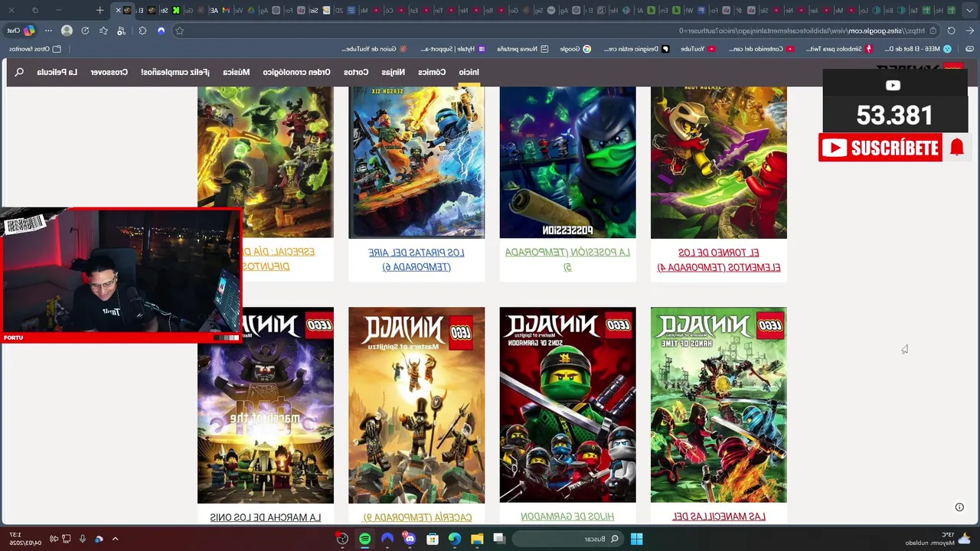Click the Season Six sky pirates poster
This screenshot has height=551, width=980.
click(x=416, y=162)
